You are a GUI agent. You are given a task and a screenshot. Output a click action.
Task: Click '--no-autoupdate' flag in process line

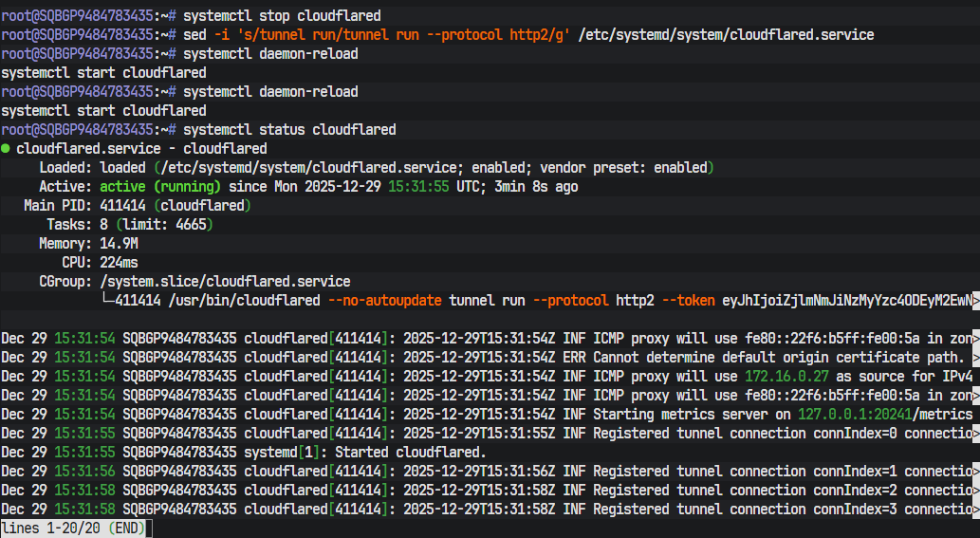pos(384,301)
